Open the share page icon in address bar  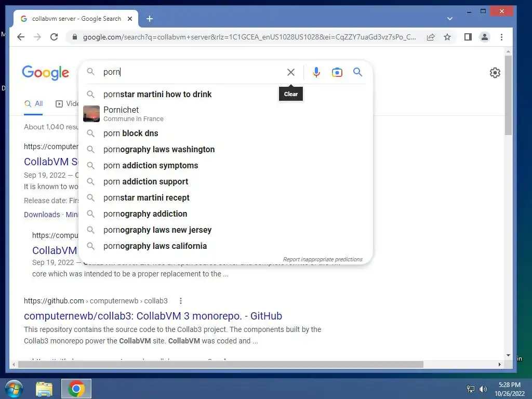point(431,37)
